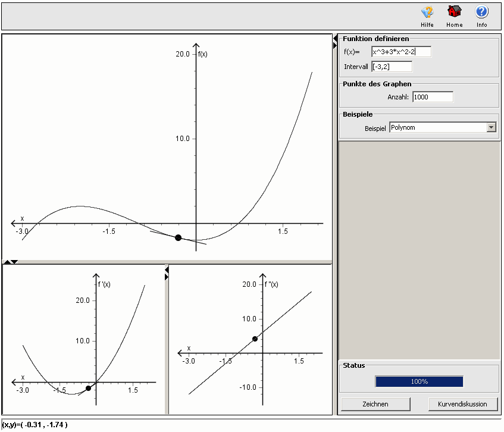Click the 100% status progress bar

[419, 381]
